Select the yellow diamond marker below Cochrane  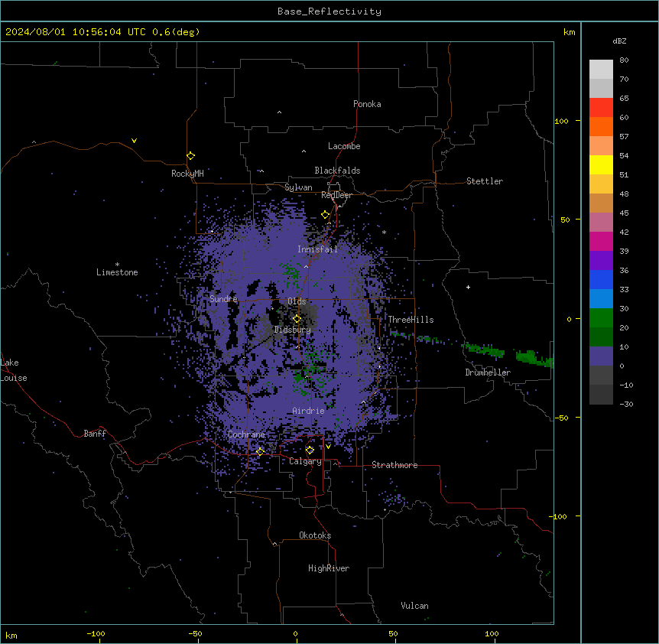click(x=260, y=451)
